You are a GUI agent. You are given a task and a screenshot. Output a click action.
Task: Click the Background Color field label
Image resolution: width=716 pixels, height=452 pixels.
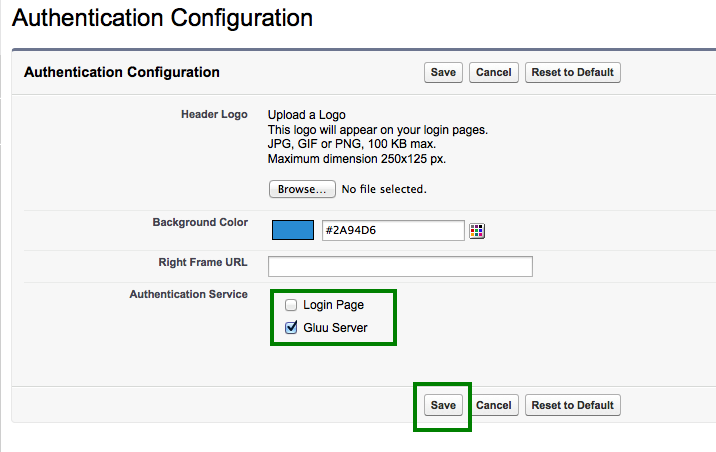click(200, 222)
